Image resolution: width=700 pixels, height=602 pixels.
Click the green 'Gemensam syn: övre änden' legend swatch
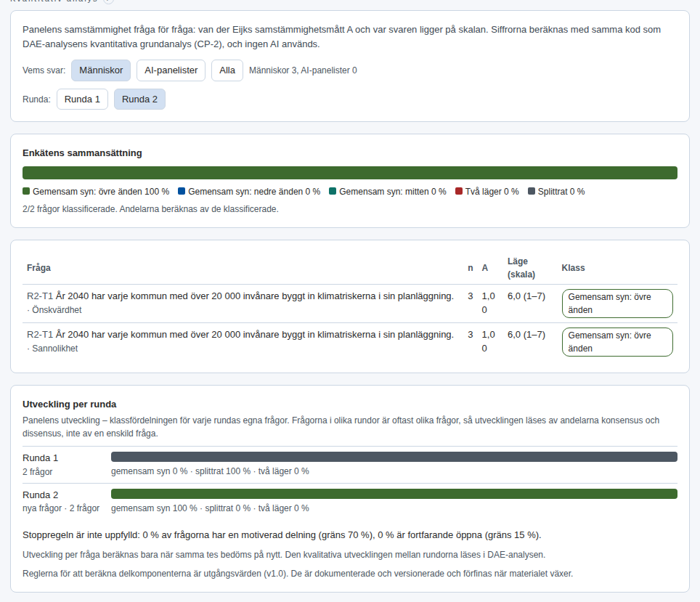[x=26, y=191]
